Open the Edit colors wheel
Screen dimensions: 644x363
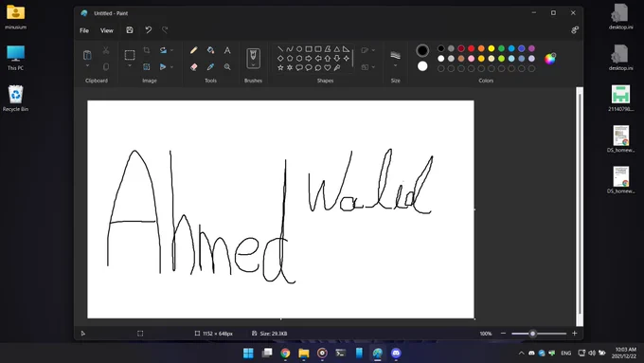[x=550, y=59]
